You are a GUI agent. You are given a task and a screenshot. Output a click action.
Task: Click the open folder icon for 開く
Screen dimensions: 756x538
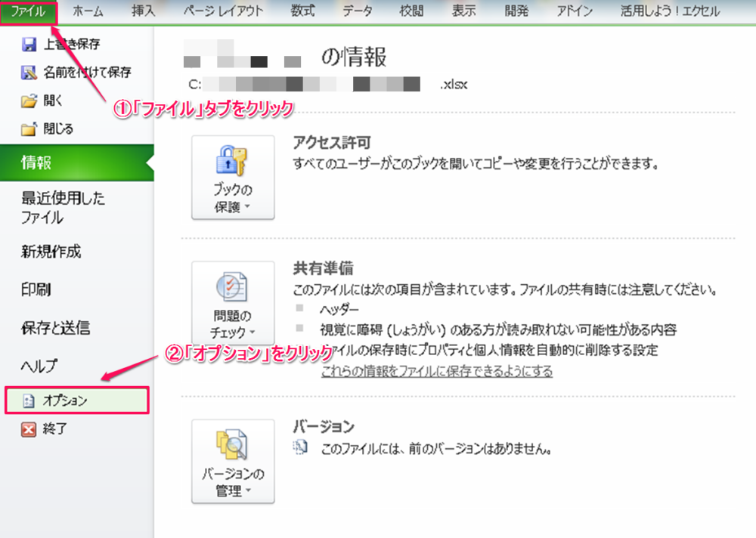point(29,100)
